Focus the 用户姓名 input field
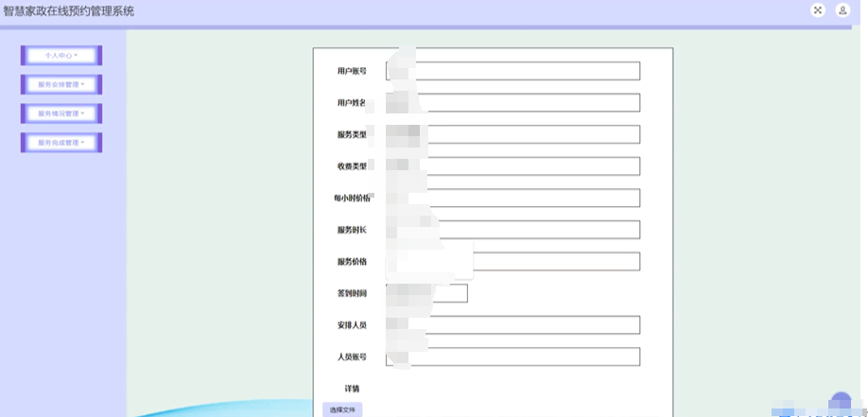 pos(512,102)
